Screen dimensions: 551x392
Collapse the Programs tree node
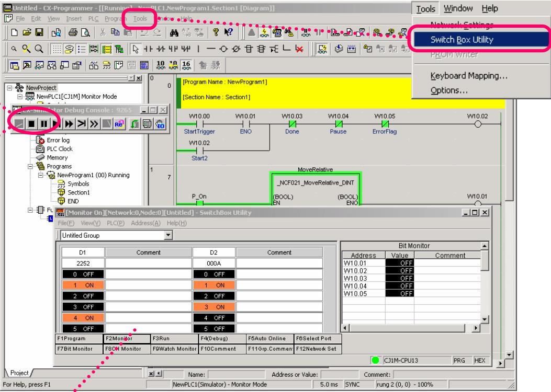pyautogui.click(x=30, y=166)
